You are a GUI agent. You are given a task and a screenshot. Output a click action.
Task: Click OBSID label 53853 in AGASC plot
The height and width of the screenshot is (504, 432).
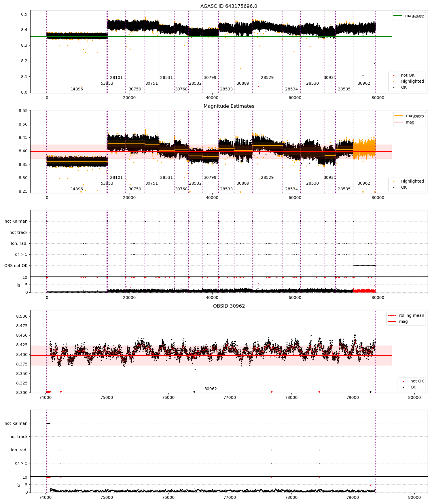pyautogui.click(x=107, y=84)
